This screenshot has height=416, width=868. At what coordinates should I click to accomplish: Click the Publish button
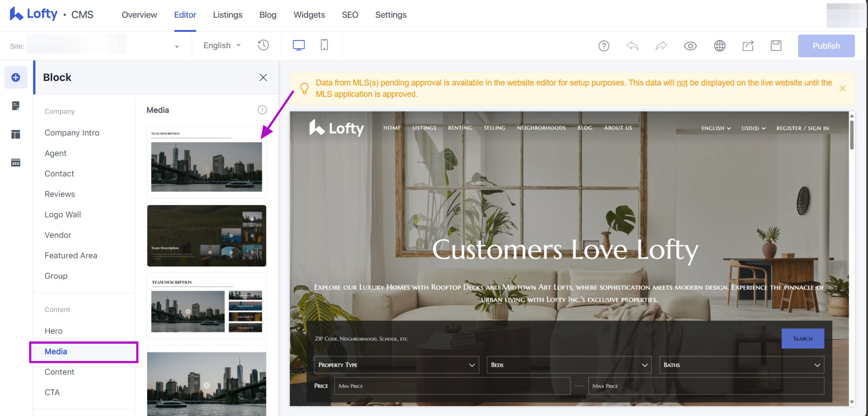coord(826,46)
